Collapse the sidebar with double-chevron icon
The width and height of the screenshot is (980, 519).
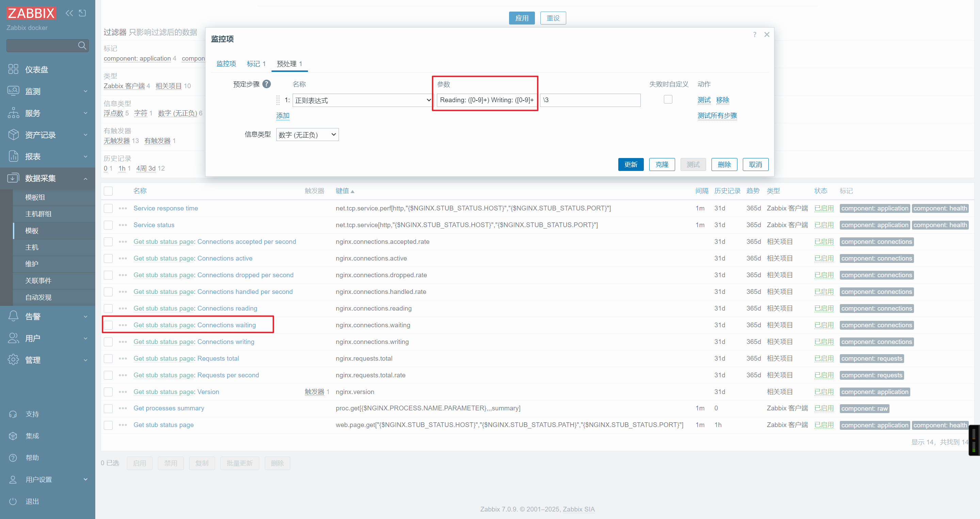click(69, 13)
